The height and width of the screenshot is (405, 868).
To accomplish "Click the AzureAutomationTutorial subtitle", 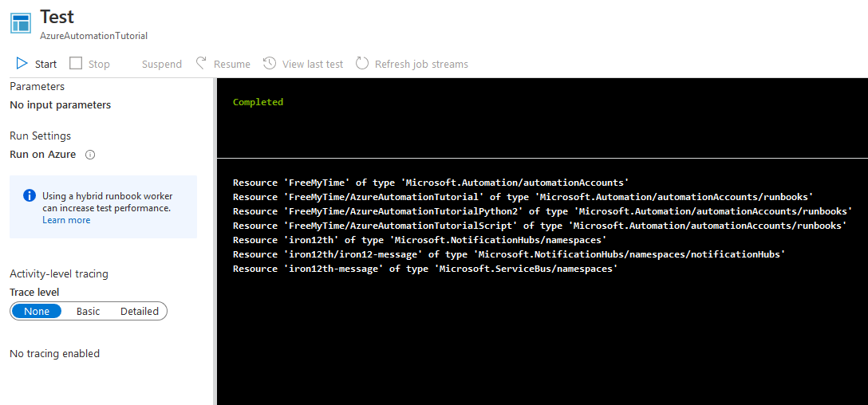I will pos(93,35).
